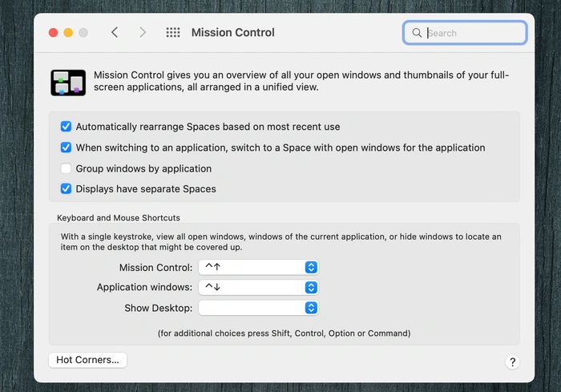
Task: Click the 'Show Desktop:' label
Action: [158, 309]
